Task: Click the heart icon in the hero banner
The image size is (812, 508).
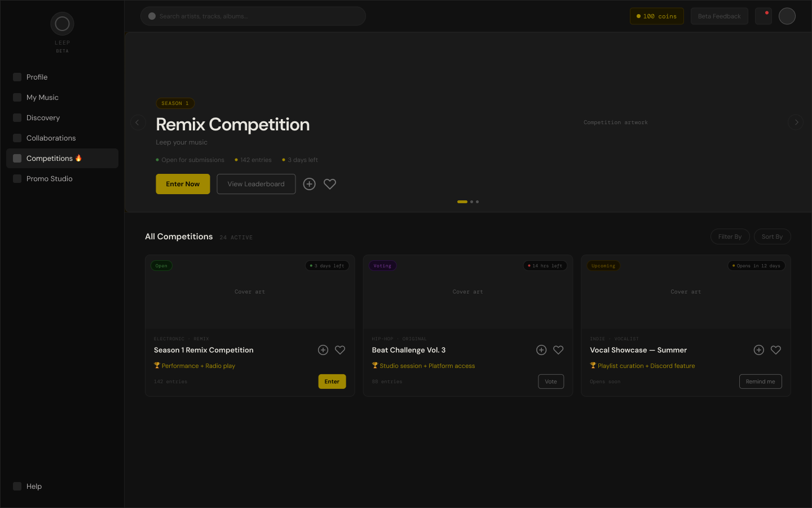Action: (x=330, y=184)
